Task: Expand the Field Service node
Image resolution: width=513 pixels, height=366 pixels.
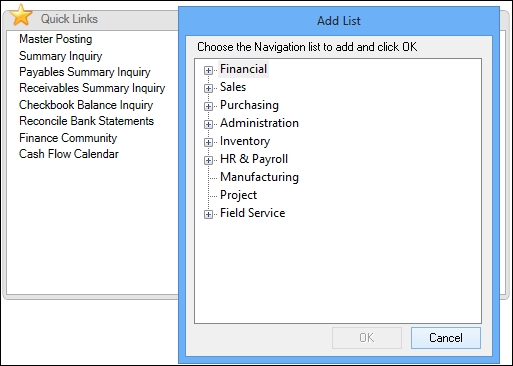Action: pos(208,214)
